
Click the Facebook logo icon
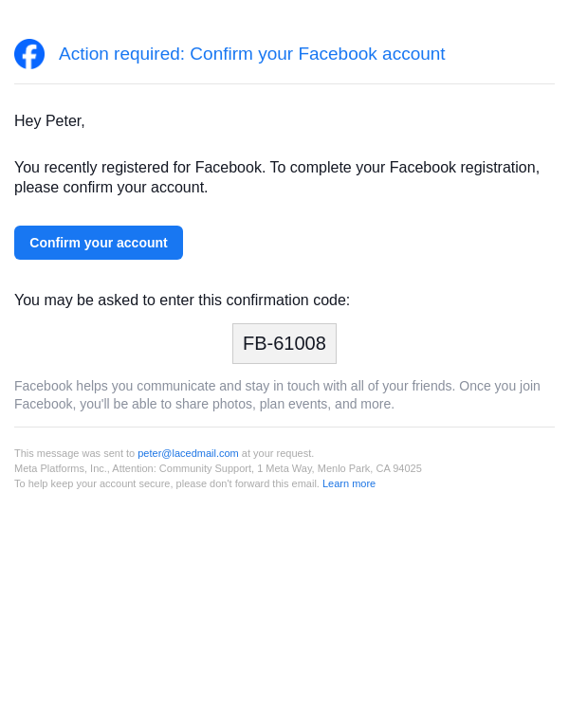(29, 54)
